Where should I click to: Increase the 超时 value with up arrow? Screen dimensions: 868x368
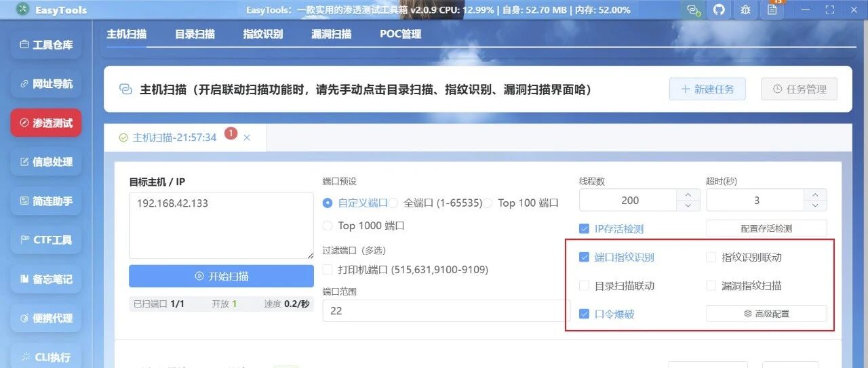[x=815, y=195]
